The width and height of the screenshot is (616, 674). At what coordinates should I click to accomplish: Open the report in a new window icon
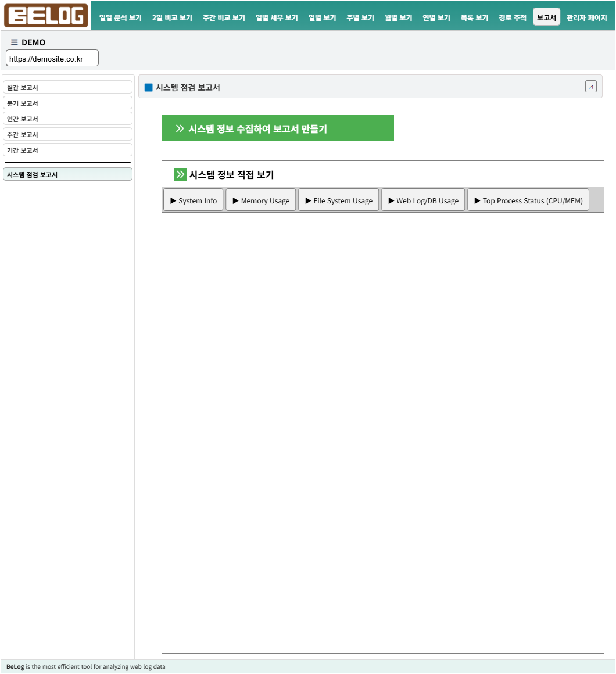pos(590,87)
